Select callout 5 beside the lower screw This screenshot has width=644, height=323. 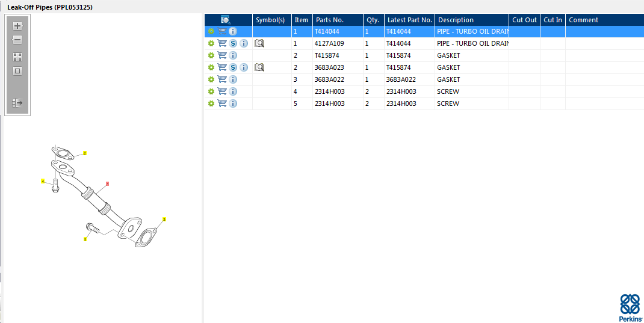click(85, 239)
